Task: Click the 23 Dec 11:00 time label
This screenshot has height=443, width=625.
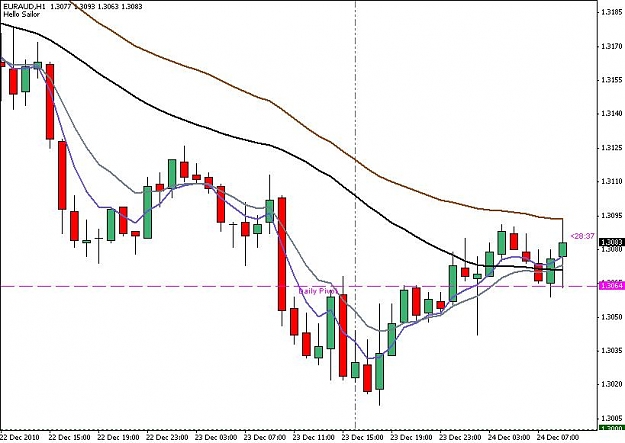Action: tap(314, 437)
